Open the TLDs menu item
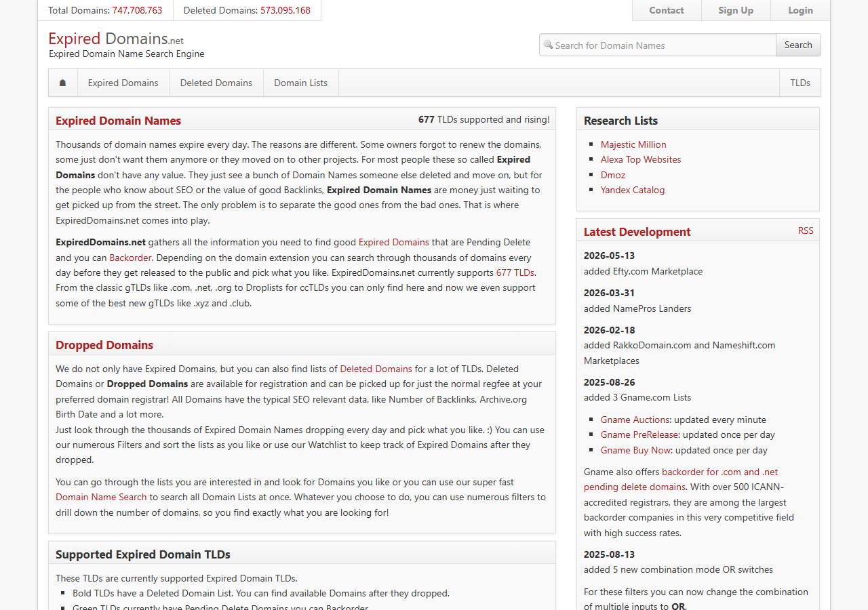The height and width of the screenshot is (610, 868). (x=800, y=83)
